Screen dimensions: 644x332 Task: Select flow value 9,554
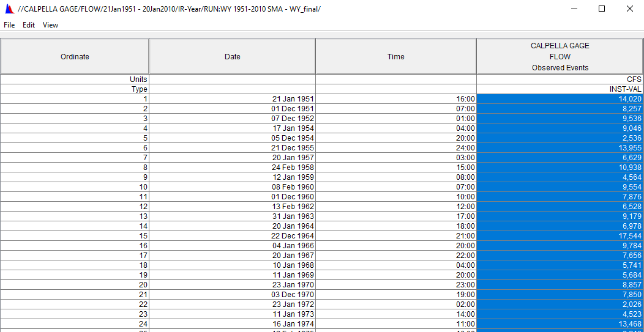560,186
